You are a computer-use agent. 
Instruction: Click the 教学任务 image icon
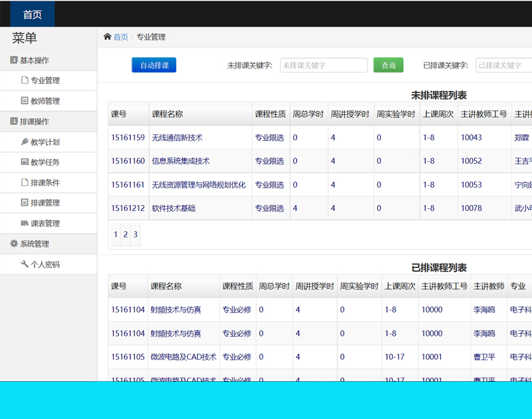pos(25,162)
